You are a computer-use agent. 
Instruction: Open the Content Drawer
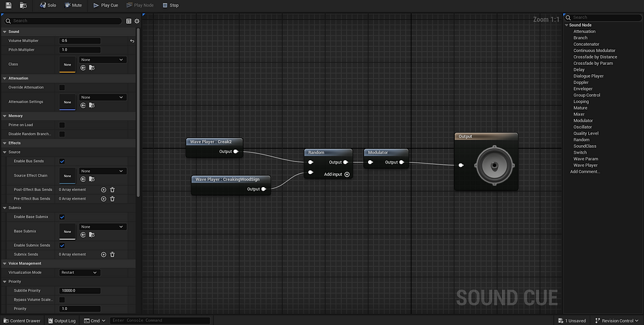pos(22,321)
